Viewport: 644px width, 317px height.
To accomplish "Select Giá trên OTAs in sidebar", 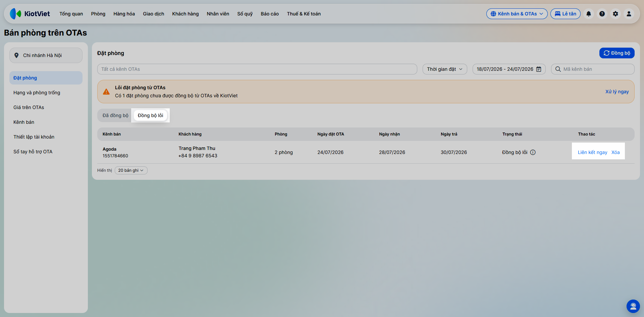I will coord(46,107).
